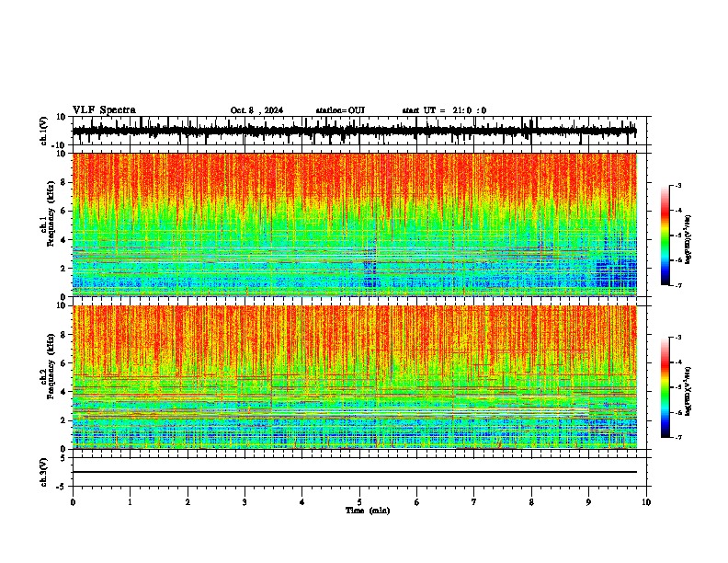
Task: Click the ch.2 frequency tick label "6"
Action: pyautogui.click(x=63, y=363)
